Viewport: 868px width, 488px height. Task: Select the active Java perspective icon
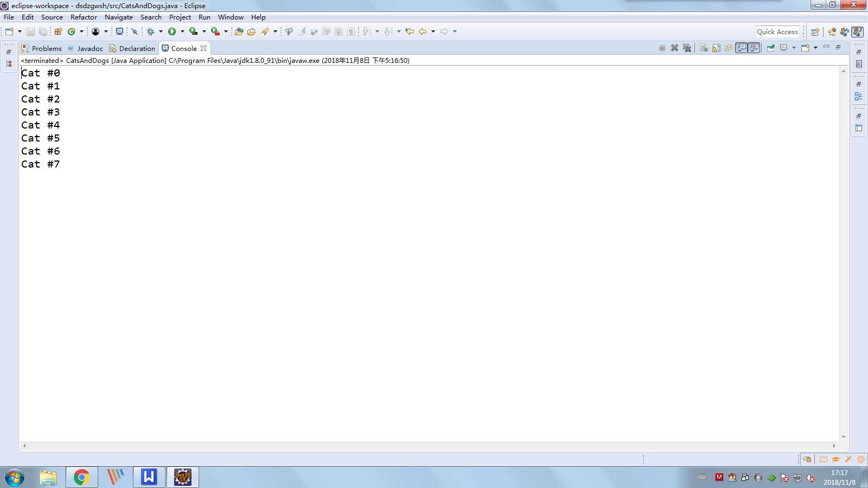(x=857, y=32)
